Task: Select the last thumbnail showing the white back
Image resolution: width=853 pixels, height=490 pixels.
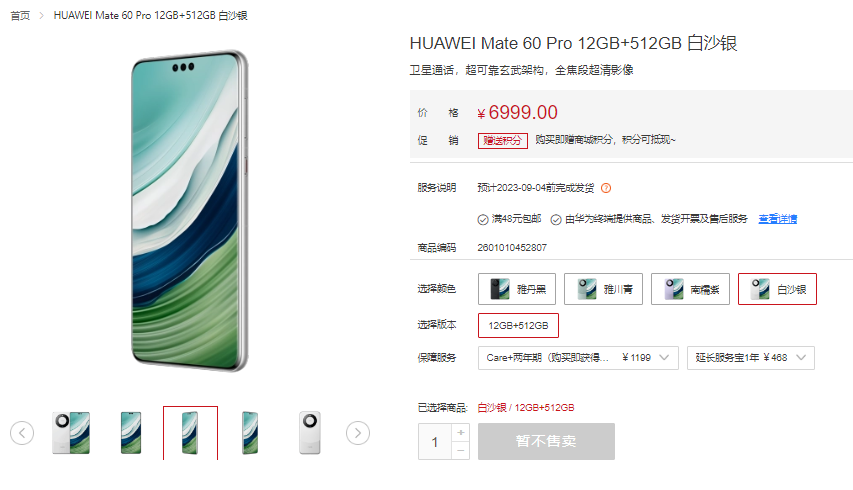Action: [x=310, y=433]
